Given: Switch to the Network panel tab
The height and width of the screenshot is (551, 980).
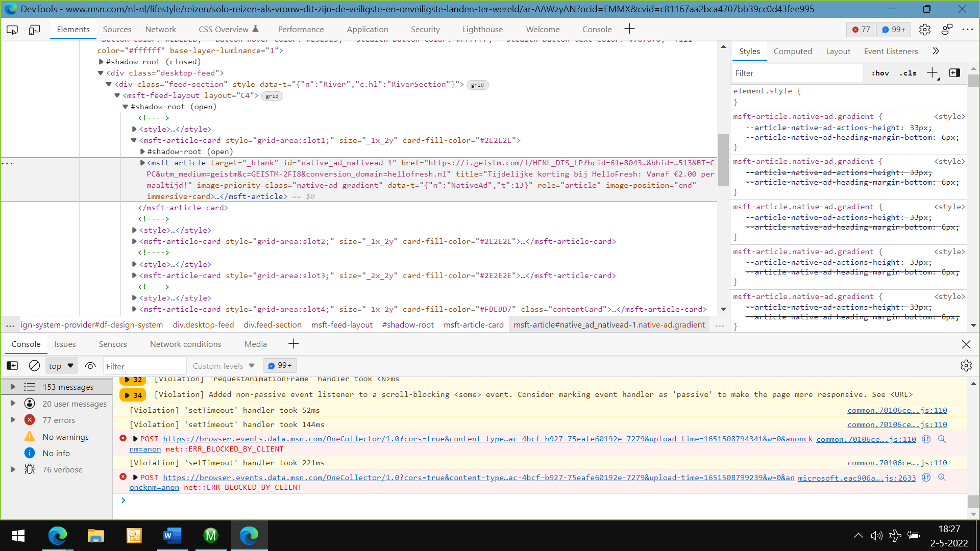Looking at the screenshot, I should click(160, 29).
